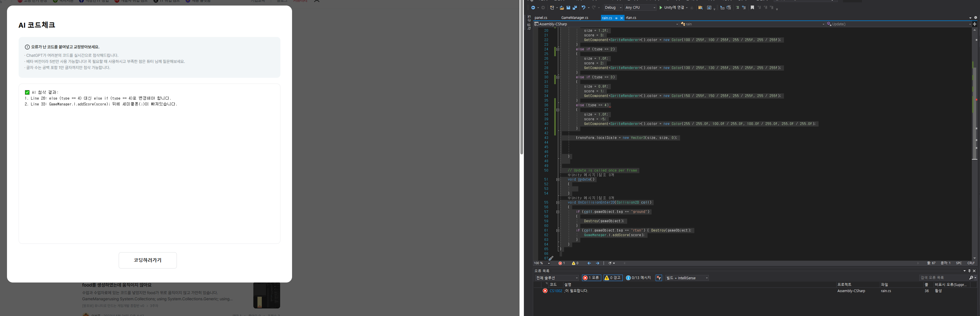
Task: Toggle a bookmark with the bookmark icon
Action: click(753, 8)
